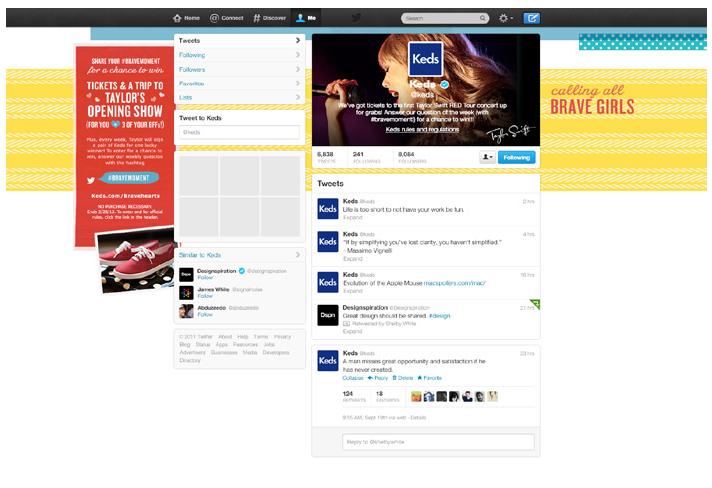Open the user actions dropdown beside Following
Image resolution: width=712 pixels, height=488 pixels.
(x=487, y=157)
